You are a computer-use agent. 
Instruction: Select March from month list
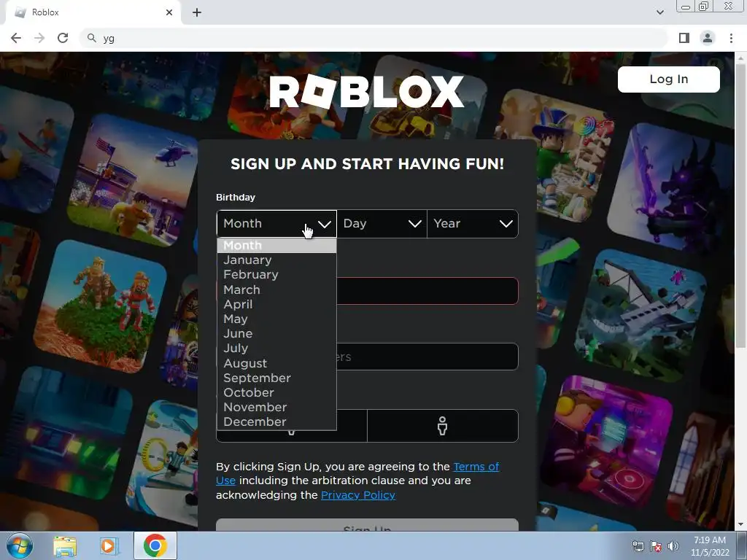[276, 289]
